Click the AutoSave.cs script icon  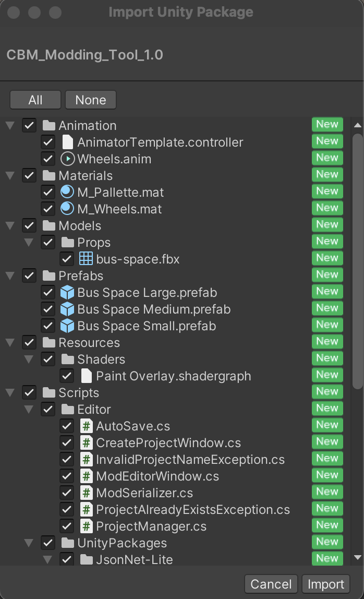[x=87, y=426]
